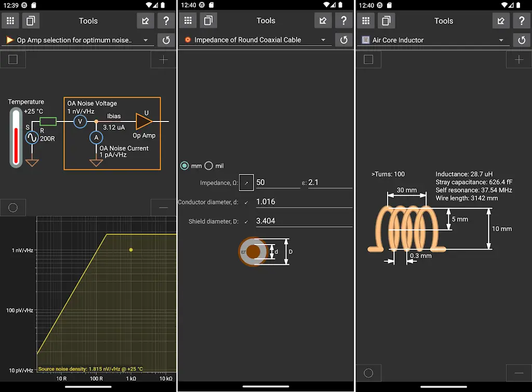Click the copy icon in the coaxial cable panel

(x=208, y=21)
